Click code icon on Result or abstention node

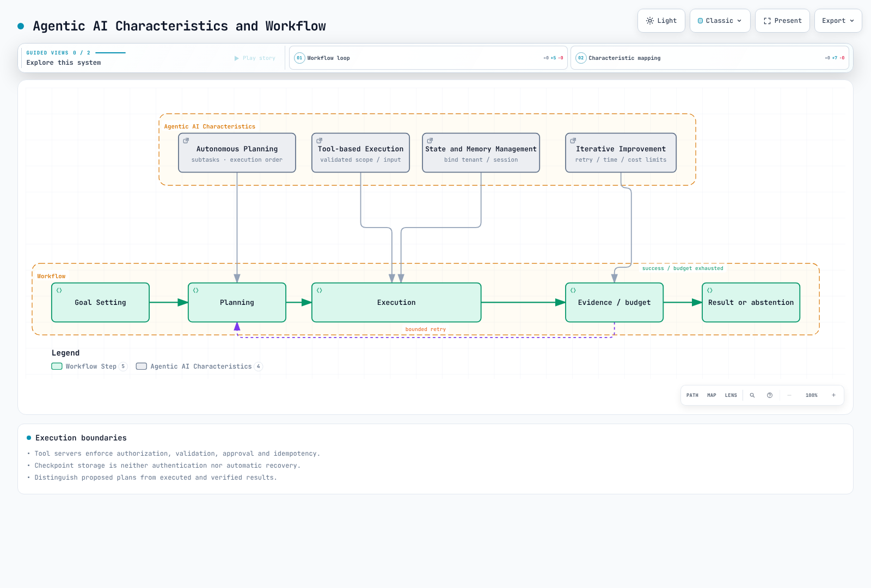point(709,290)
